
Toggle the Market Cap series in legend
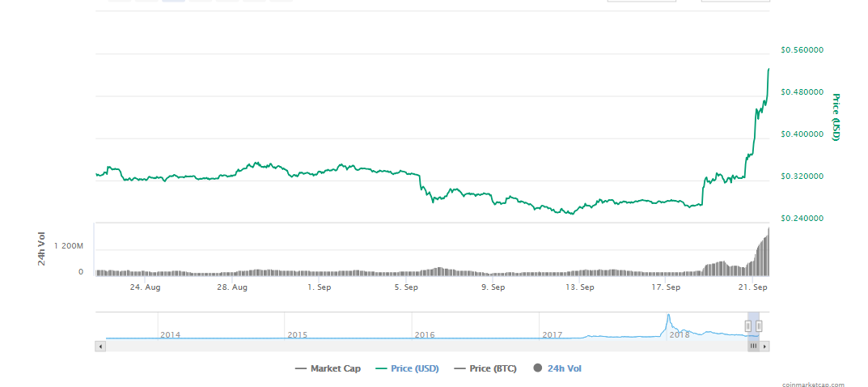point(330,368)
